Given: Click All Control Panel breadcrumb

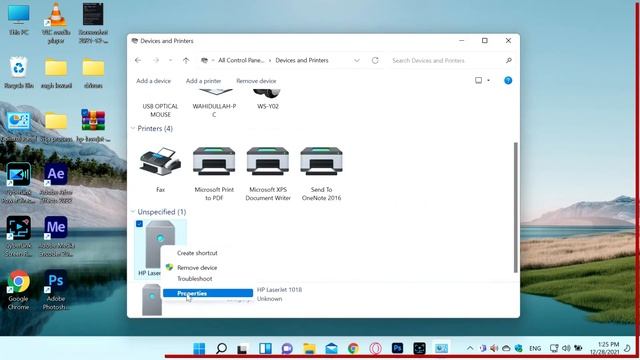Looking at the screenshot, I should (241, 60).
